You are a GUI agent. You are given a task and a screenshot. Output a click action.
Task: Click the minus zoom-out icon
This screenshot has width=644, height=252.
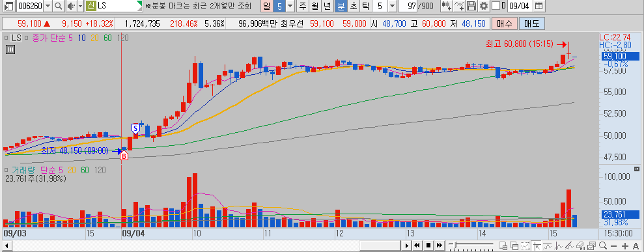click(614, 245)
